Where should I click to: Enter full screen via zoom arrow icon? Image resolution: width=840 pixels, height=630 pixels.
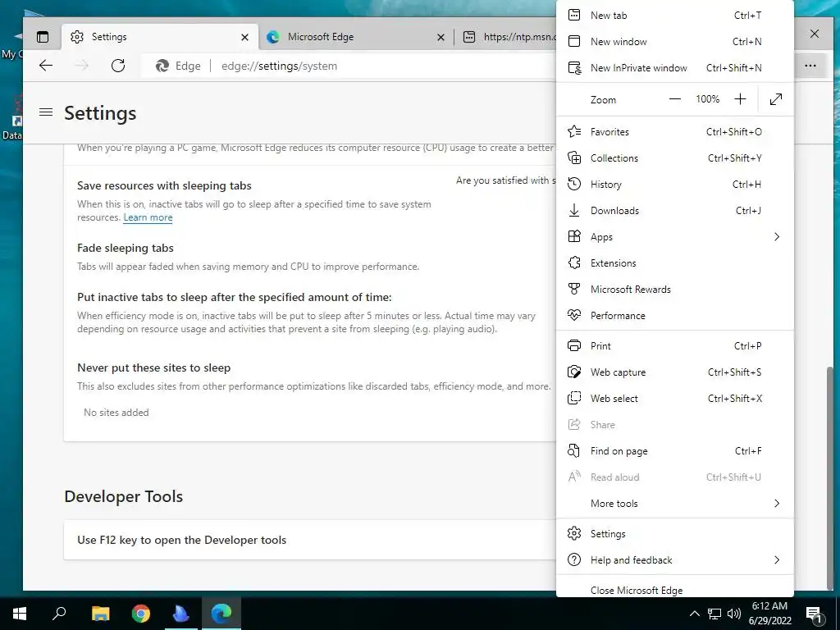776,99
